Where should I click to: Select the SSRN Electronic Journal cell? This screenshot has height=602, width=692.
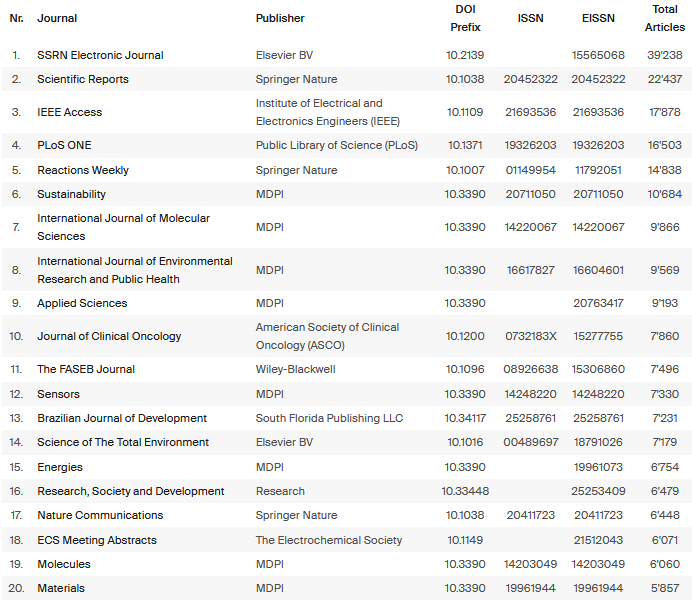pyautogui.click(x=100, y=55)
